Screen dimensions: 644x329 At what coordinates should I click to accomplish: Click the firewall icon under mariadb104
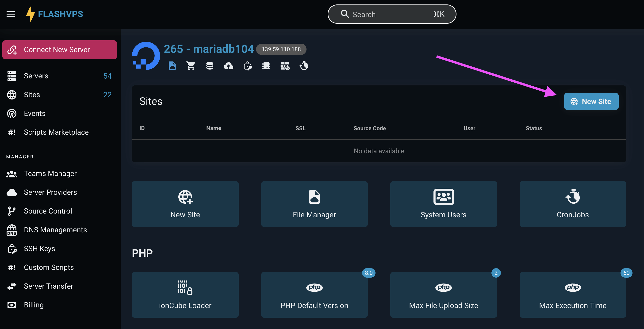[x=285, y=66]
